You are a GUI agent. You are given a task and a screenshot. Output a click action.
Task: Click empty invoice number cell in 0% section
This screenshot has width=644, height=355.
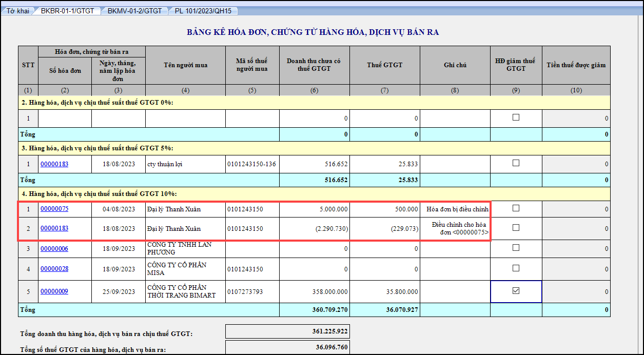coord(65,119)
